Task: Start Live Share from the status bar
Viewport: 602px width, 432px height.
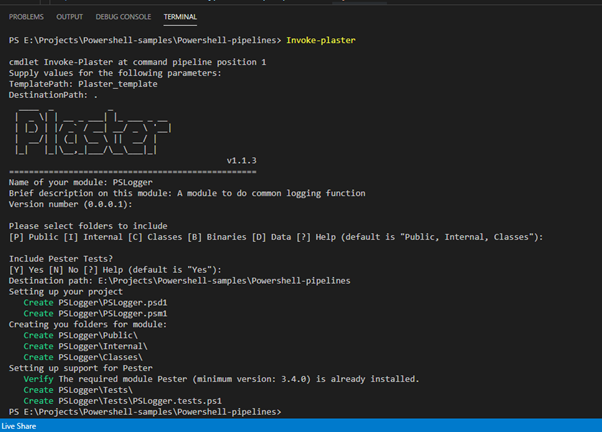Action: [20, 425]
